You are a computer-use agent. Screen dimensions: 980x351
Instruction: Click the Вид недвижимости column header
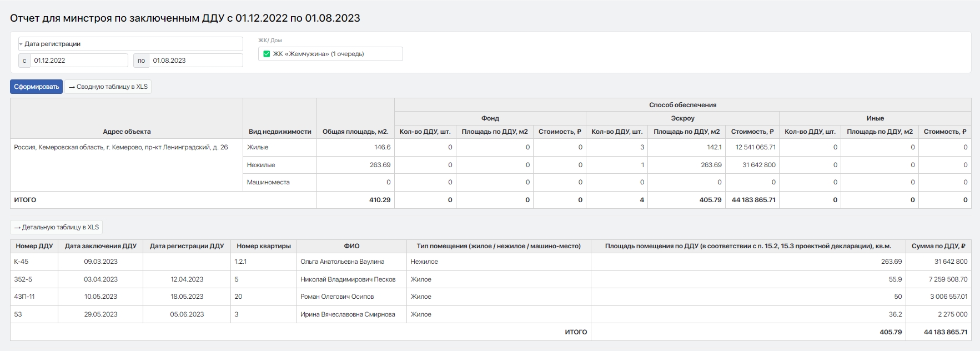tap(280, 132)
